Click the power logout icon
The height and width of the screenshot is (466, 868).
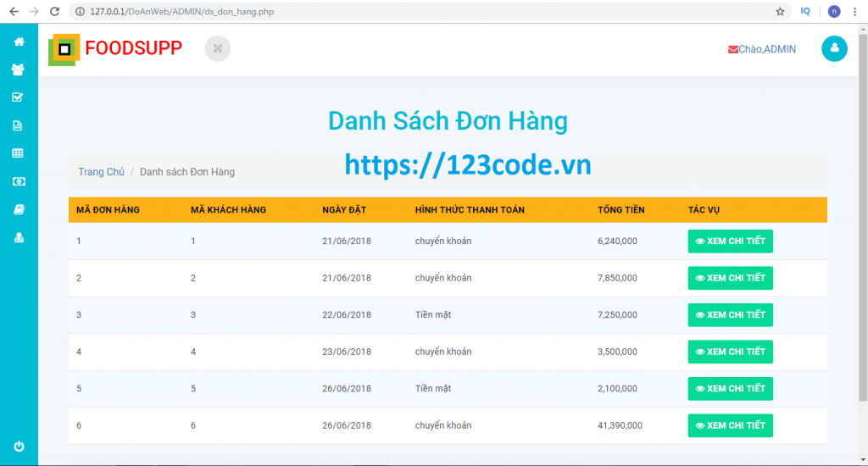coord(18,447)
